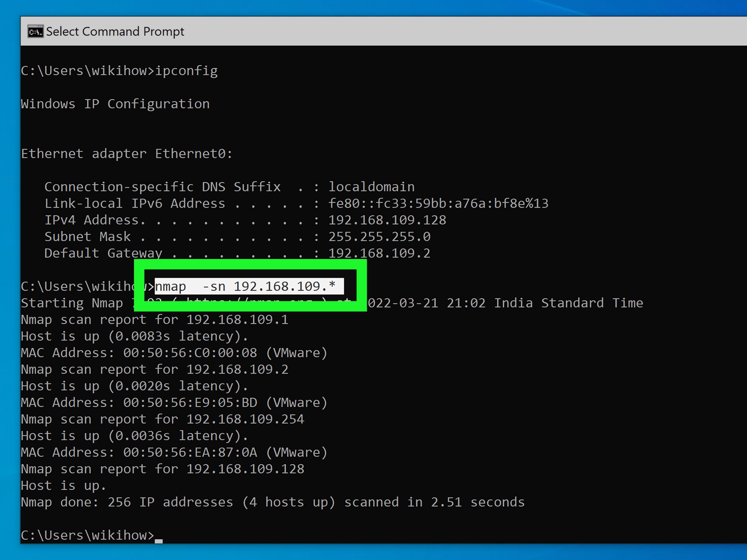747x560 pixels.
Task: Click the ipconfig command text
Action: click(186, 71)
